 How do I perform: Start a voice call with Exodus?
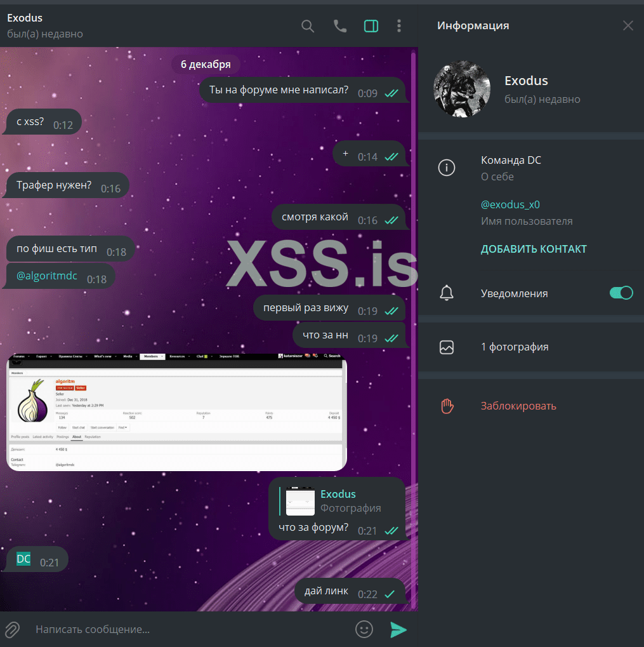click(x=339, y=26)
